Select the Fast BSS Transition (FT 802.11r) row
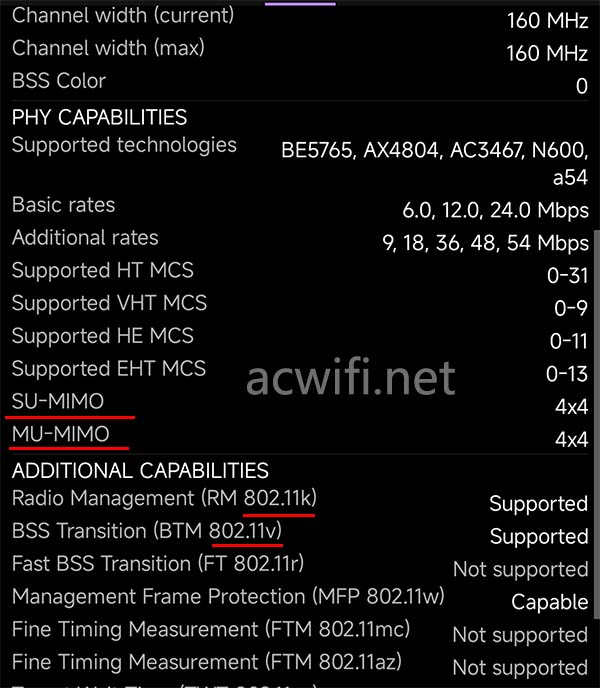The height and width of the screenshot is (688, 600). (158, 564)
